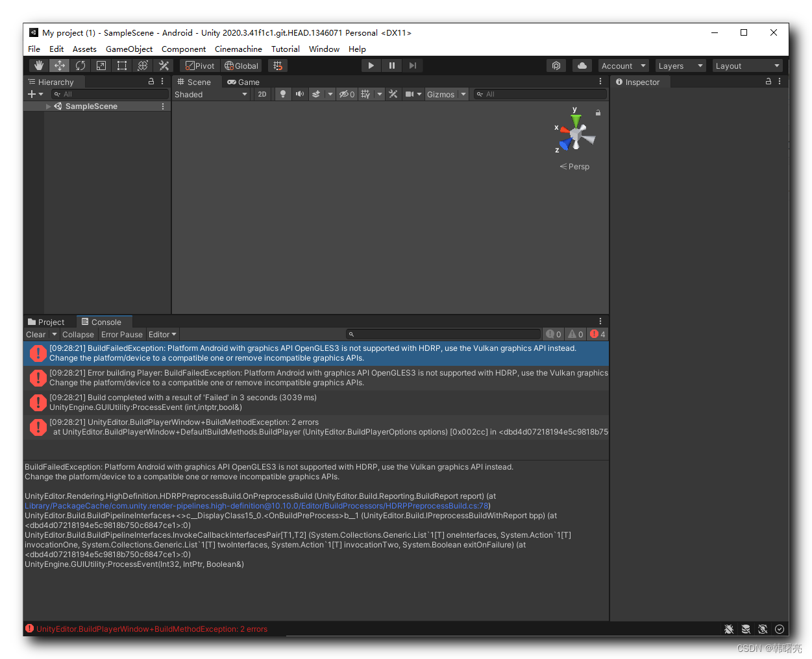Viewport: 812px width, 659px height.
Task: Activate the Move tool
Action: (x=60, y=65)
